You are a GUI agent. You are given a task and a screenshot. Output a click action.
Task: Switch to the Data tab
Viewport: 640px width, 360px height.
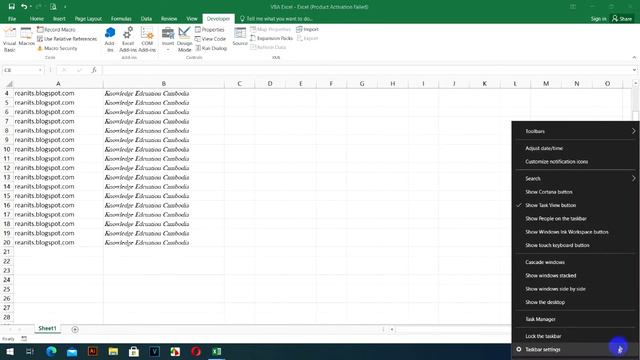[x=146, y=19]
